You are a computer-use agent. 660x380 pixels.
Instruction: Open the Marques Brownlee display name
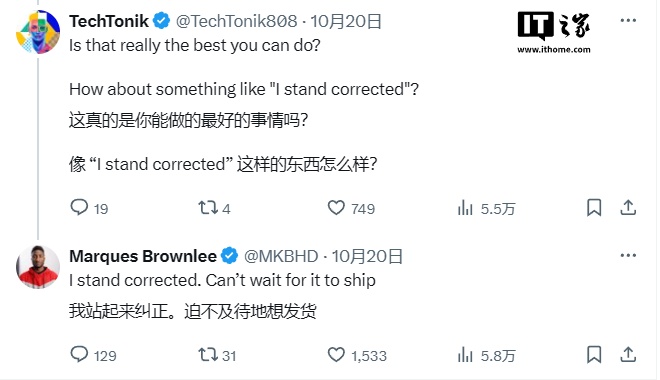pyautogui.click(x=143, y=256)
